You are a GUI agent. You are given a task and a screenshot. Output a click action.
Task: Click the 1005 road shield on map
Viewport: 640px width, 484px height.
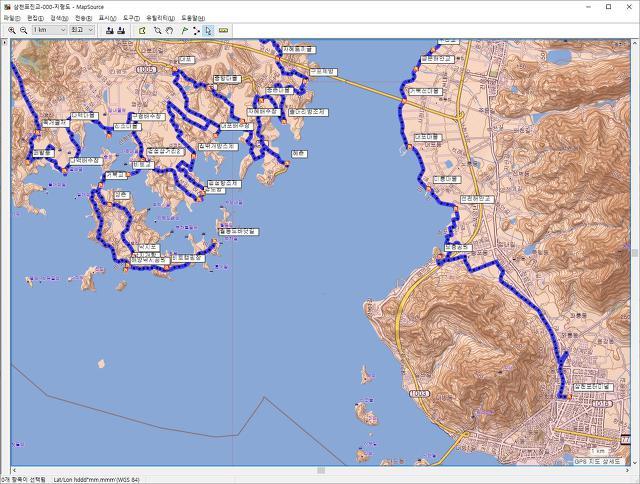tap(146, 70)
